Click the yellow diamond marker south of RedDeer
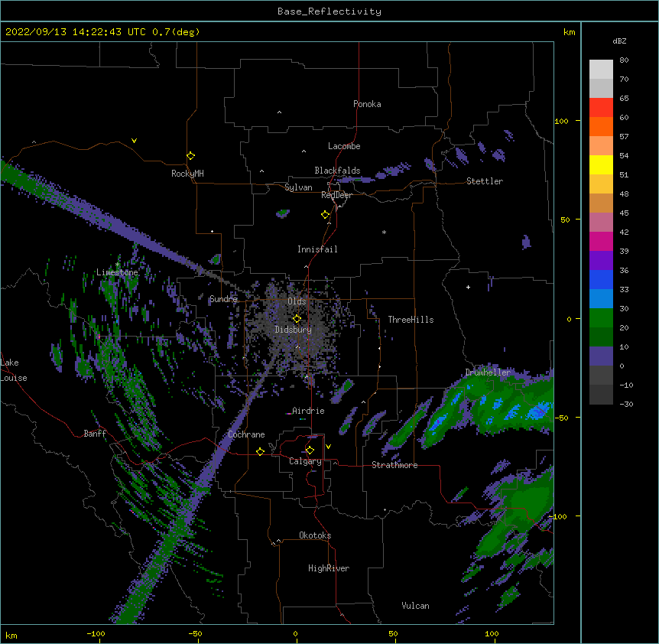The height and width of the screenshot is (644, 659). click(326, 215)
